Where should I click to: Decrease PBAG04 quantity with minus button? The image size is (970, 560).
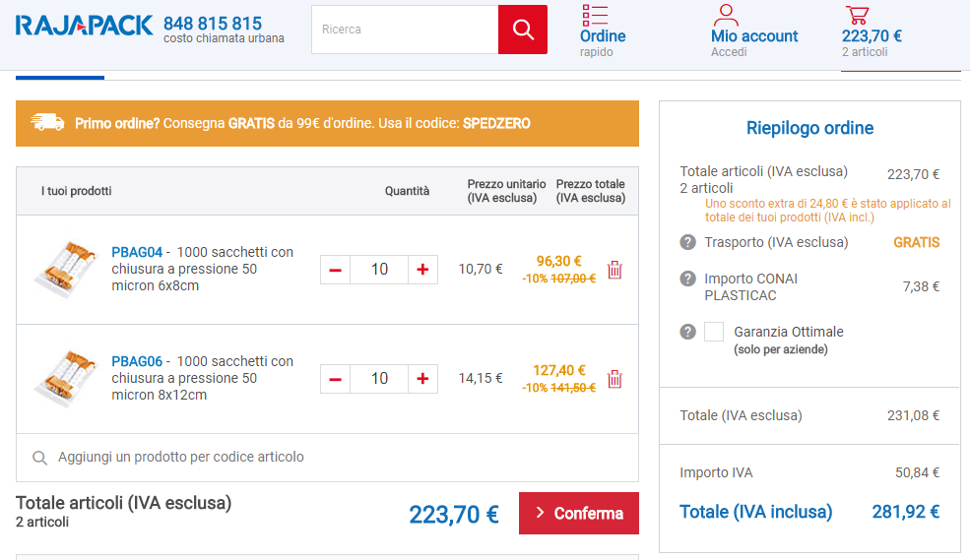(335, 270)
